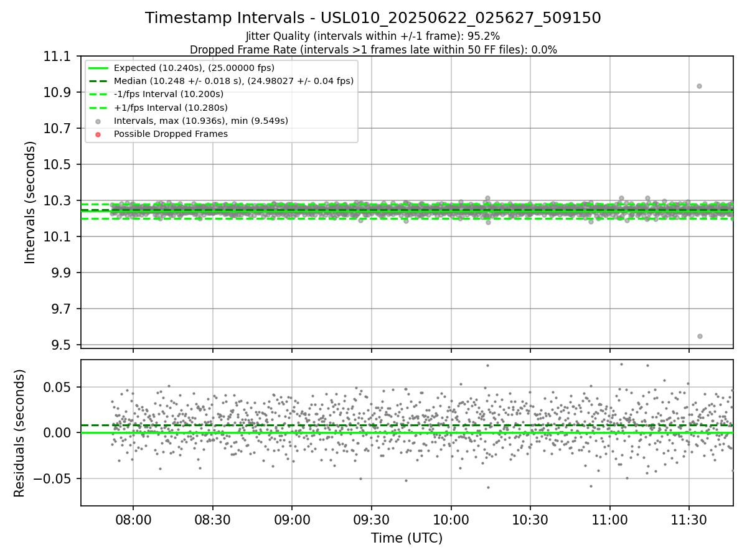Screen dimensions: 747x560
Task: Click the x-axis tick label '08:30'
Action: [x=212, y=519]
